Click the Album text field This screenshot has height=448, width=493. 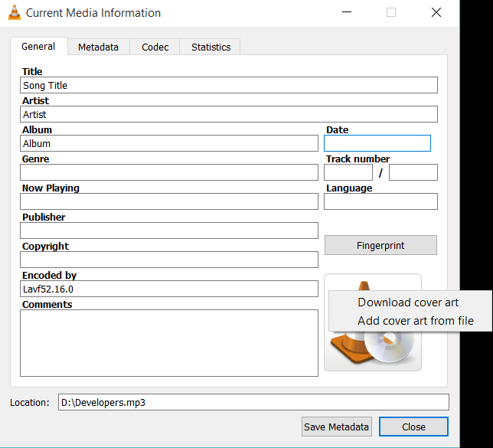click(x=168, y=143)
